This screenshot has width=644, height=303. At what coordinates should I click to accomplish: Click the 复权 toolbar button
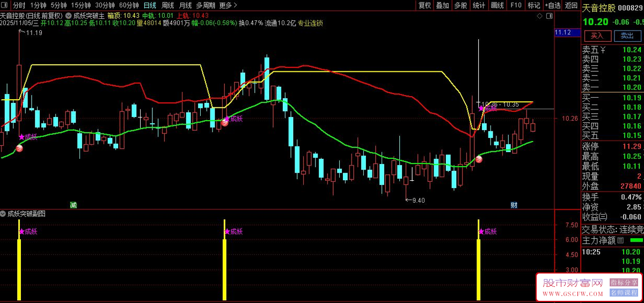(425, 5)
